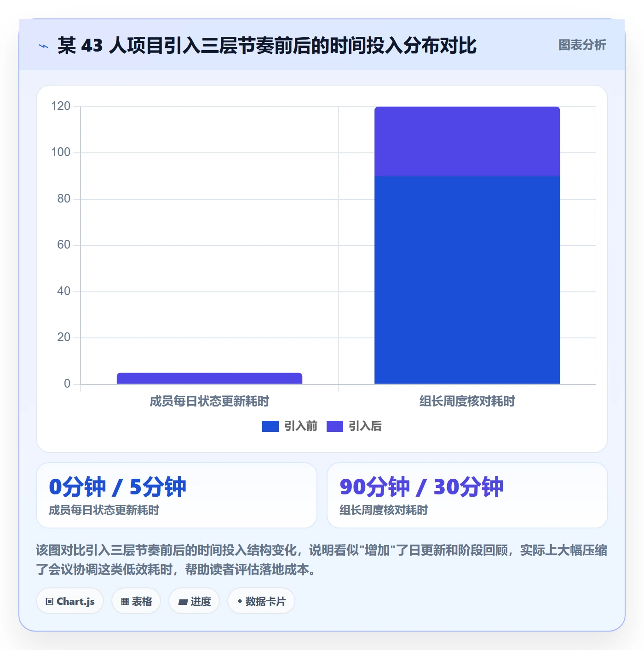Select the Chart.js tag chip
644x650 pixels.
(70, 601)
